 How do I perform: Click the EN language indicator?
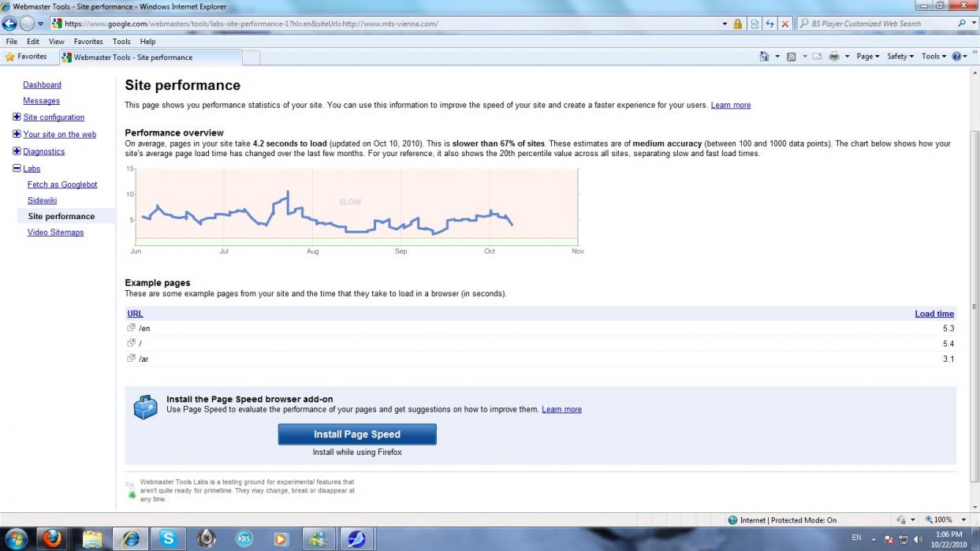tap(856, 538)
